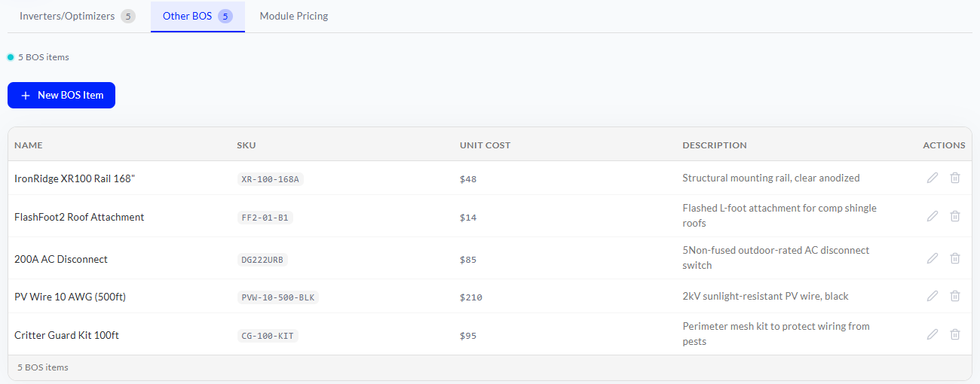Sort by the Name column header
This screenshot has width=980, height=384.
click(29, 145)
